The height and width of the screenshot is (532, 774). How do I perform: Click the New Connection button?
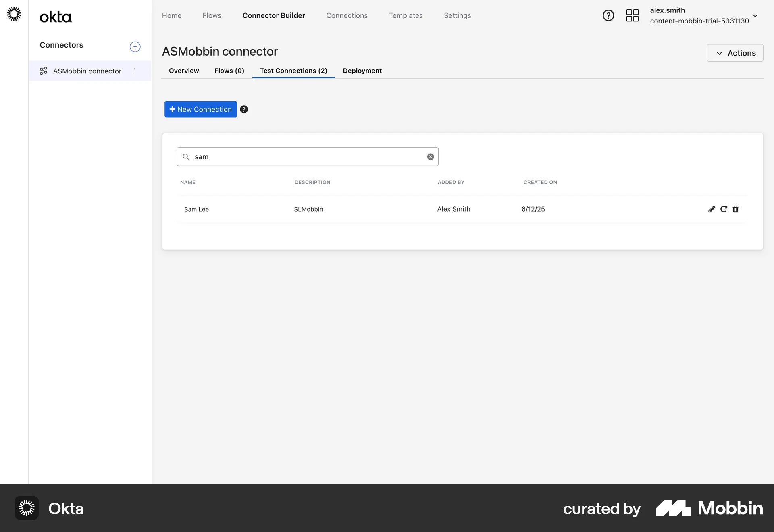(200, 109)
